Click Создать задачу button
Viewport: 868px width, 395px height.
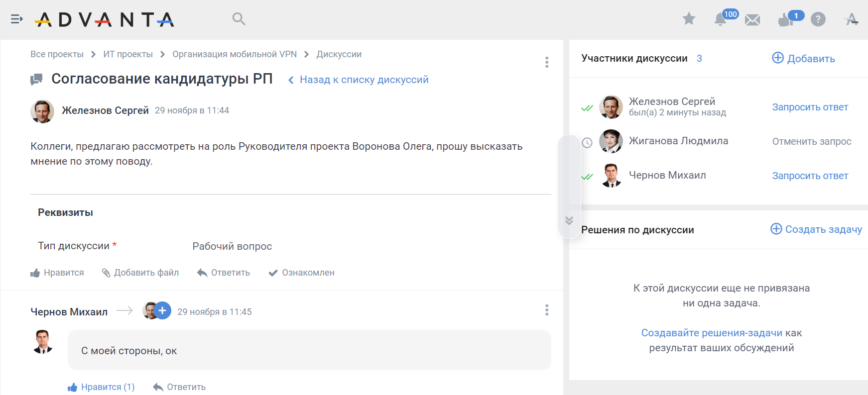pos(816,229)
